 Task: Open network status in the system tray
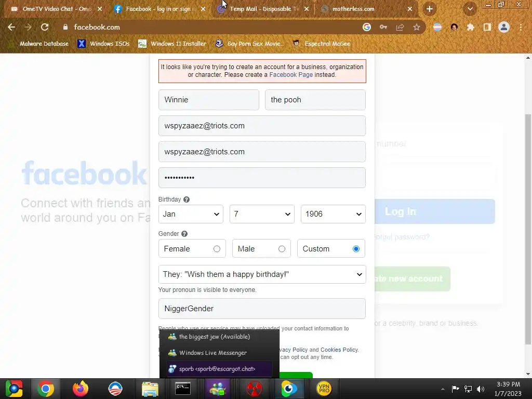pyautogui.click(x=468, y=389)
